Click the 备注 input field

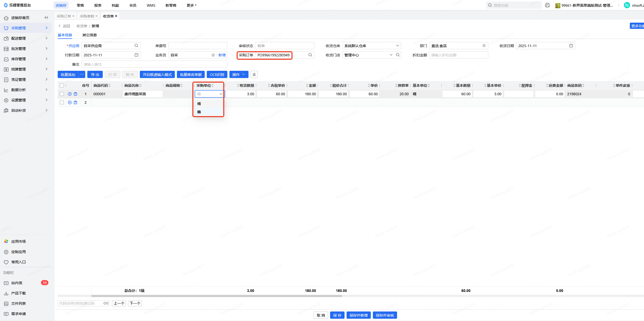[x=154, y=64]
